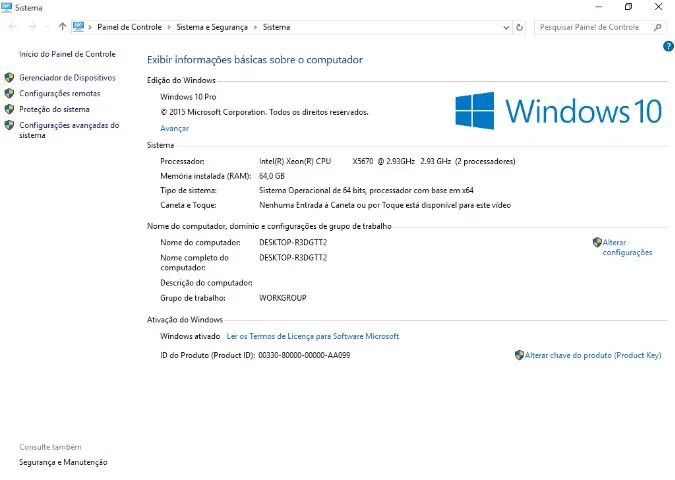The image size is (675, 480).
Task: Select the Sistema Operacional de 64 bits text
Action: click(366, 190)
